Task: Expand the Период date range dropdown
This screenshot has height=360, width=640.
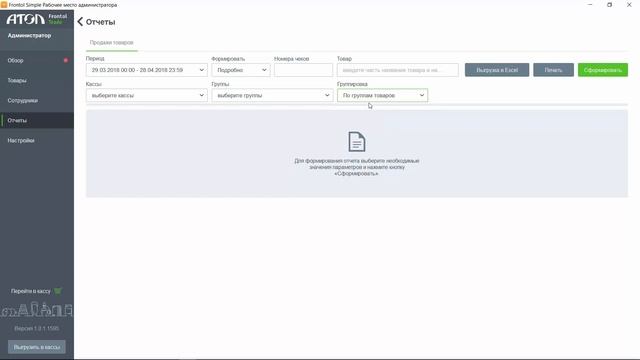Action: (x=147, y=70)
